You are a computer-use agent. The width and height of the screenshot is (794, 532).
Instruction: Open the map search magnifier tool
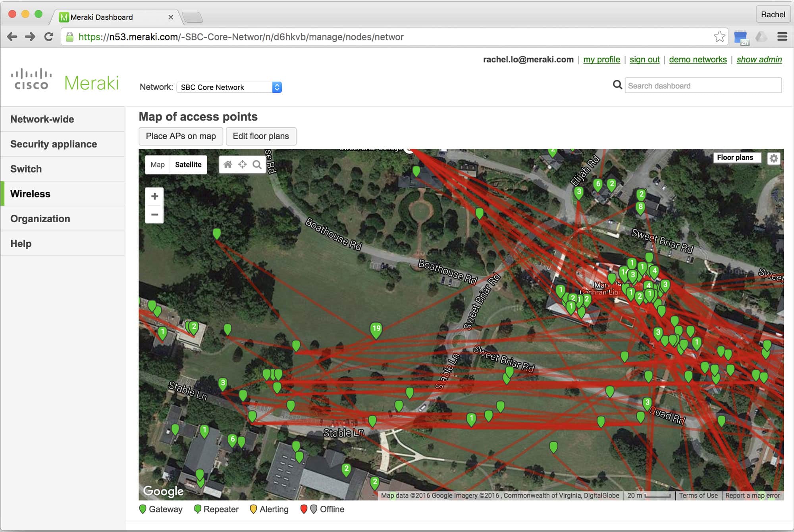pos(256,164)
